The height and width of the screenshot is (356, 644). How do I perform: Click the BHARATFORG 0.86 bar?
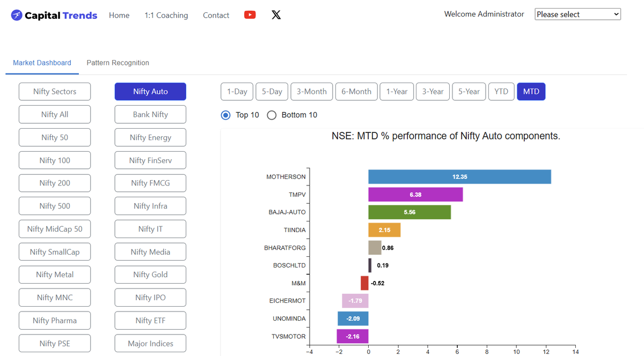pyautogui.click(x=375, y=248)
